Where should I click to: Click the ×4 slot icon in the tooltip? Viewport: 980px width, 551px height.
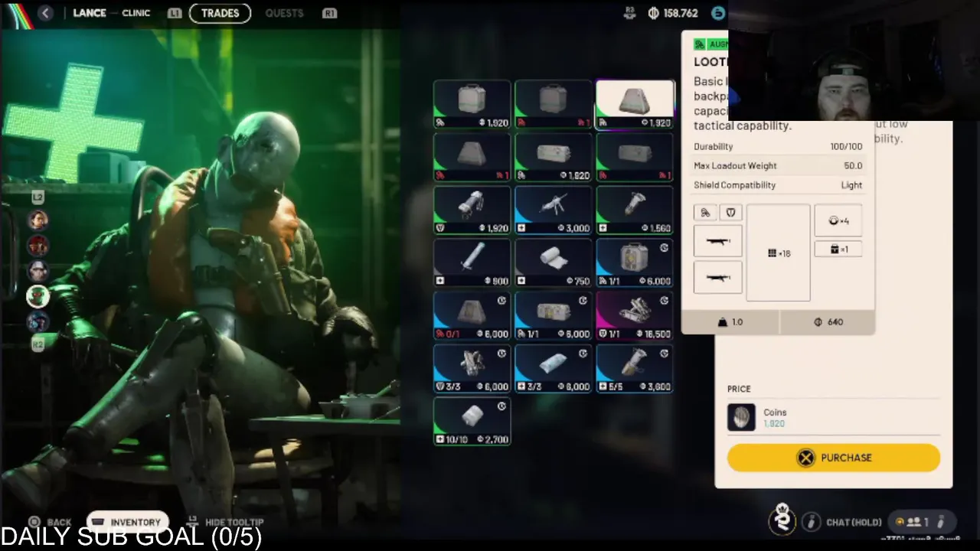point(838,220)
